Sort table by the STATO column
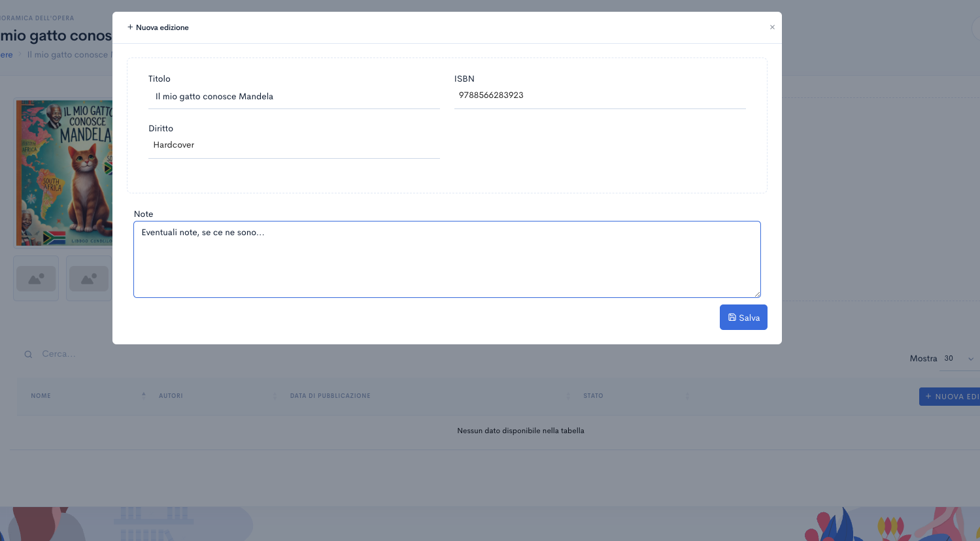The image size is (980, 541). (x=593, y=396)
